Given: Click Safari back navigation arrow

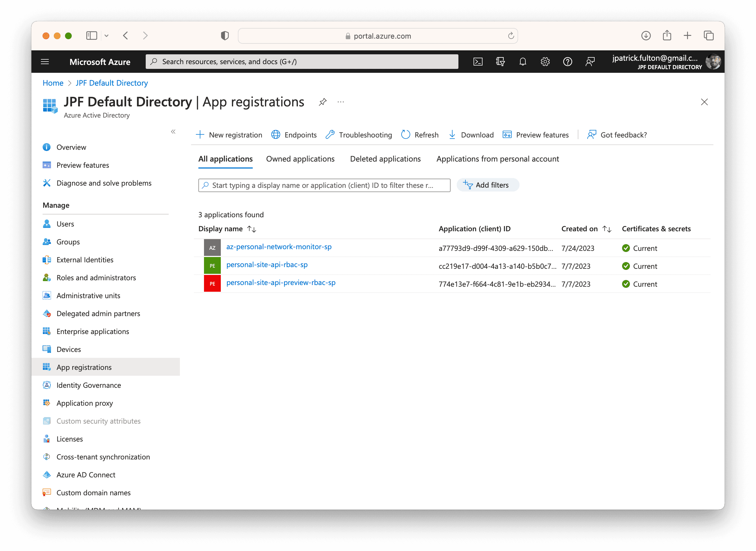Looking at the screenshot, I should [x=126, y=36].
